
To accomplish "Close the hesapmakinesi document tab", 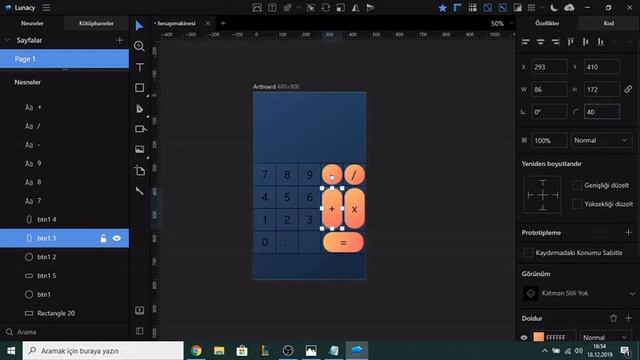I will click(208, 23).
